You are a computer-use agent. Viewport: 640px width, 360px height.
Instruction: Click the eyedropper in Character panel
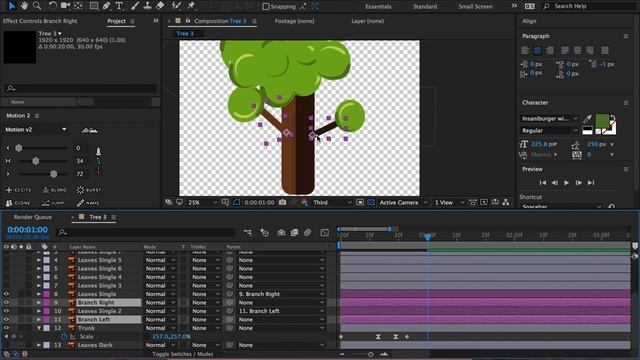(587, 118)
